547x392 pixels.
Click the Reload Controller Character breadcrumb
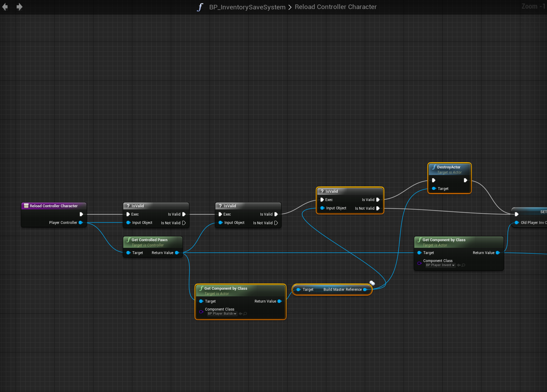(x=335, y=7)
